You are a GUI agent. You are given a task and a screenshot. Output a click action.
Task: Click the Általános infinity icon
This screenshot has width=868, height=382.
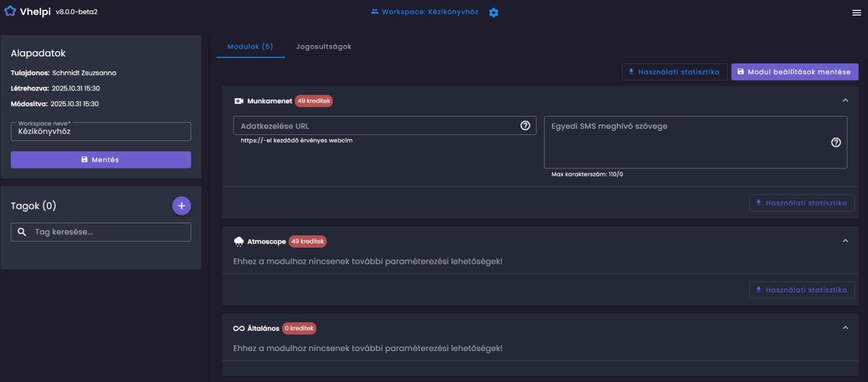point(239,328)
